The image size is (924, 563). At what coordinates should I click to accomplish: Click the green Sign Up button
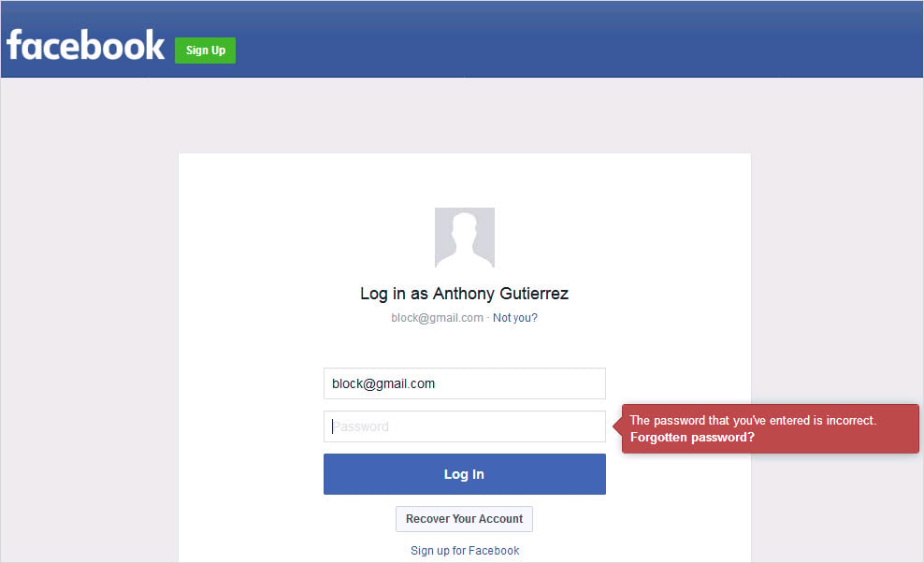205,51
